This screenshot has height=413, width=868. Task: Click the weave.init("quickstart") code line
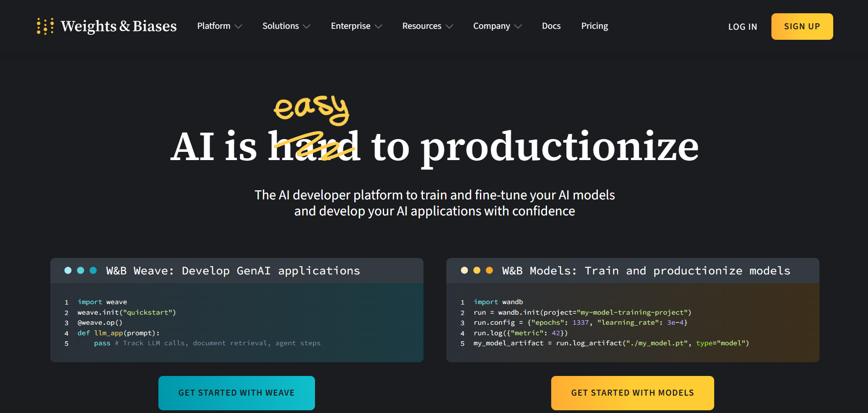pos(127,312)
